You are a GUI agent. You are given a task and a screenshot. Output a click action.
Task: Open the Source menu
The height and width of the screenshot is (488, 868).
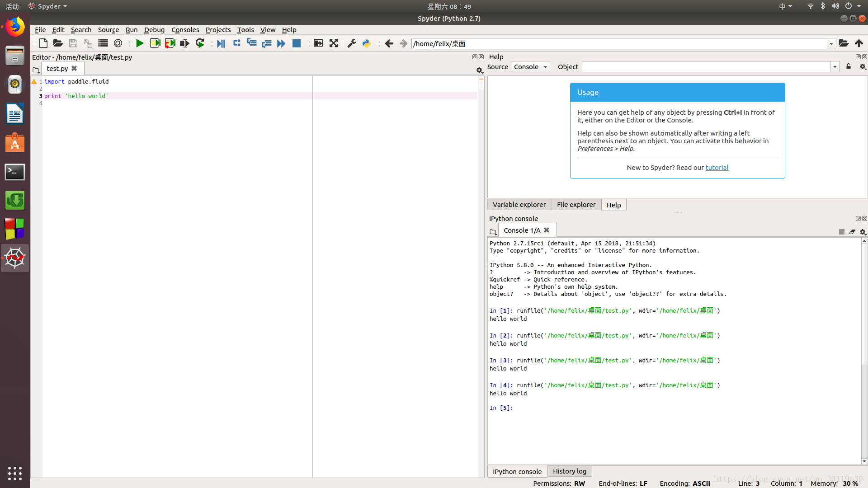tap(108, 30)
